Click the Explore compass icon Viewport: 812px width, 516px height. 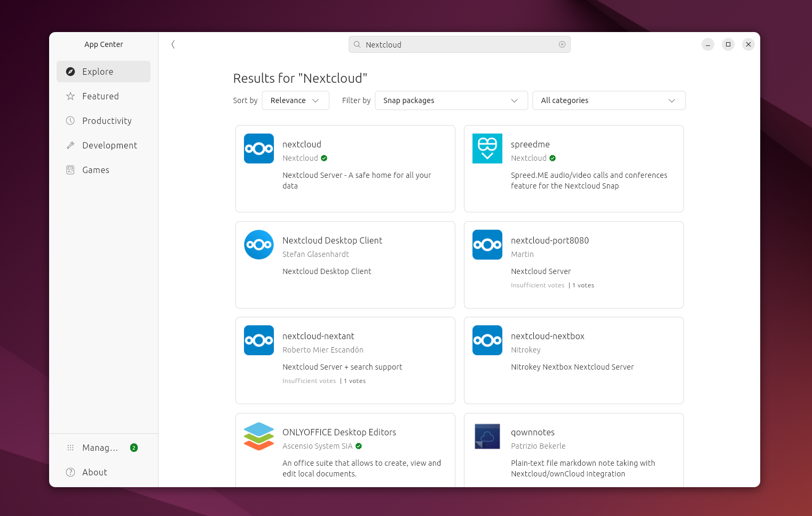pos(70,72)
